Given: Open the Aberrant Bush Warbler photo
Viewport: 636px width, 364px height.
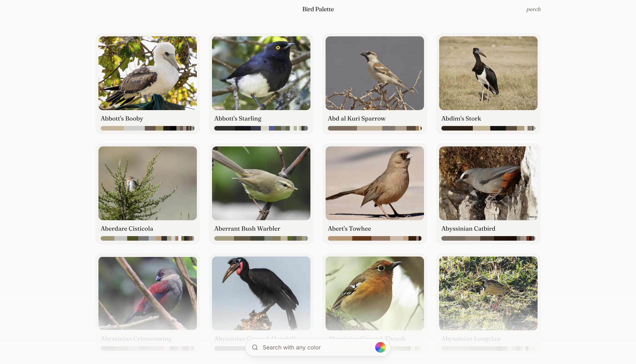Looking at the screenshot, I should click(x=261, y=183).
